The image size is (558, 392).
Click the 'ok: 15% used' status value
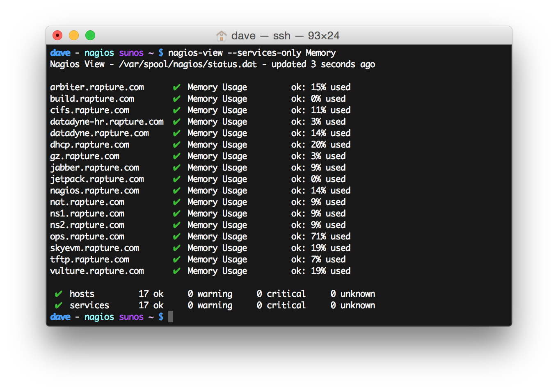point(321,87)
